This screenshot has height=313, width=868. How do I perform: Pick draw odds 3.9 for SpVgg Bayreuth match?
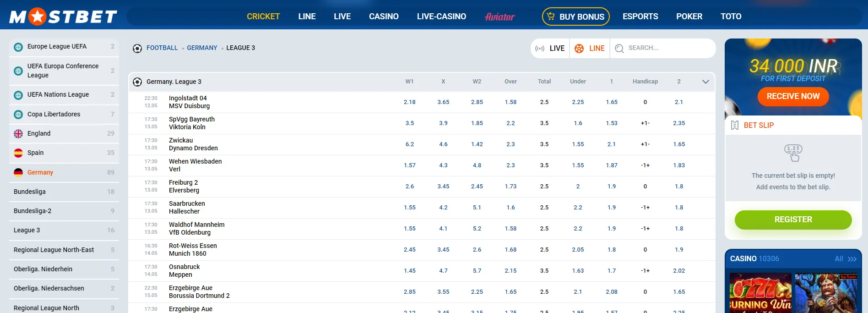[x=443, y=123]
